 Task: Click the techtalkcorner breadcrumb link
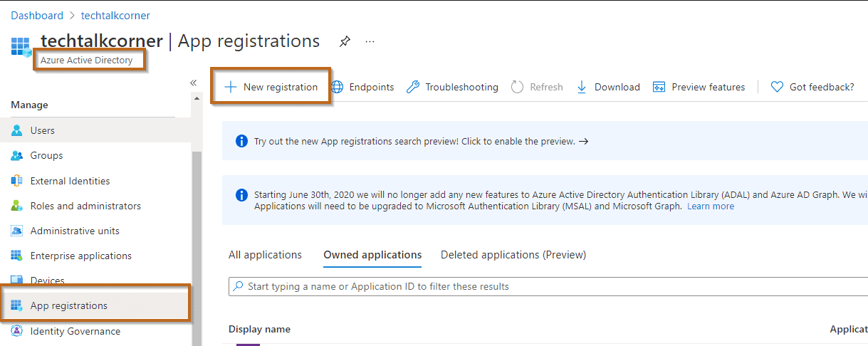click(x=115, y=15)
